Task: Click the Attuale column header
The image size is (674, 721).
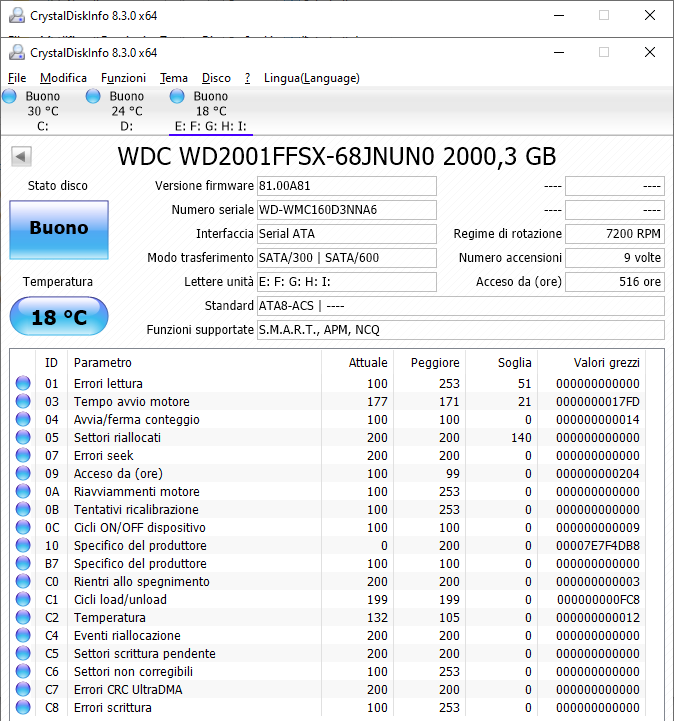Action: click(x=358, y=362)
